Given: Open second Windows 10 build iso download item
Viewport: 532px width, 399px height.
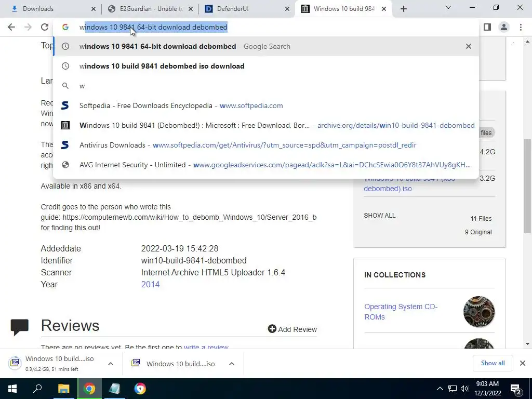Looking at the screenshot, I should coord(175,363).
